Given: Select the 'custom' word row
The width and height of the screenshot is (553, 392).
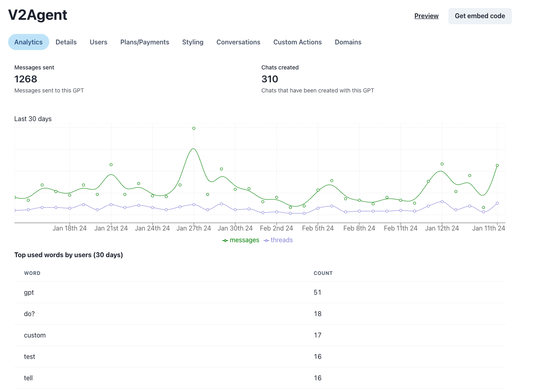Looking at the screenshot, I should click(260, 335).
